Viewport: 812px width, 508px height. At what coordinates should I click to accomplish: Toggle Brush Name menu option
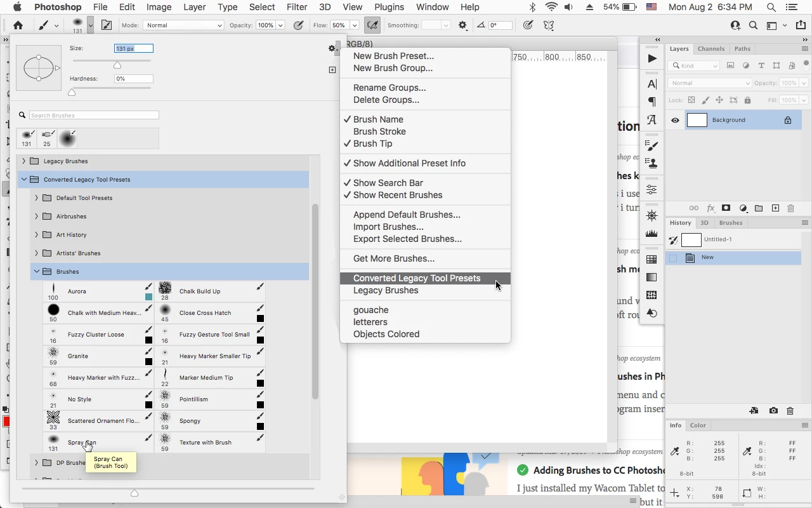(378, 119)
